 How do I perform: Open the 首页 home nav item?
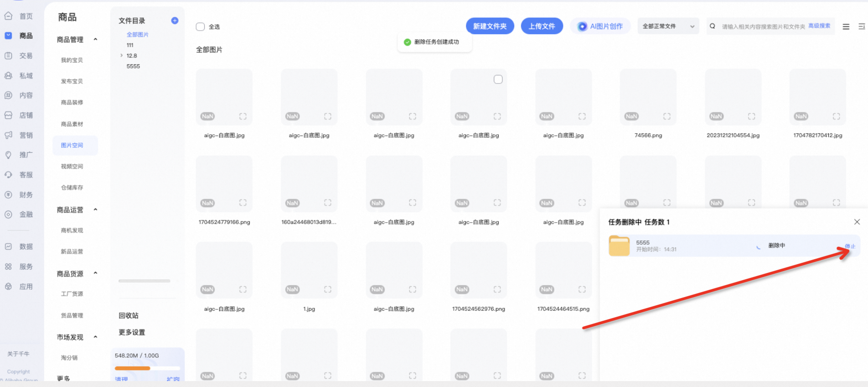(x=19, y=16)
